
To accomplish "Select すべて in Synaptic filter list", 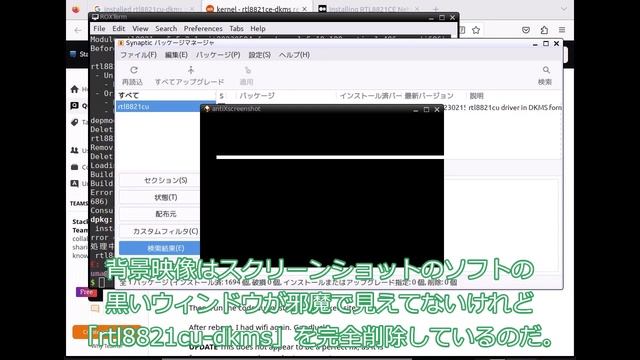I will click(165, 95).
